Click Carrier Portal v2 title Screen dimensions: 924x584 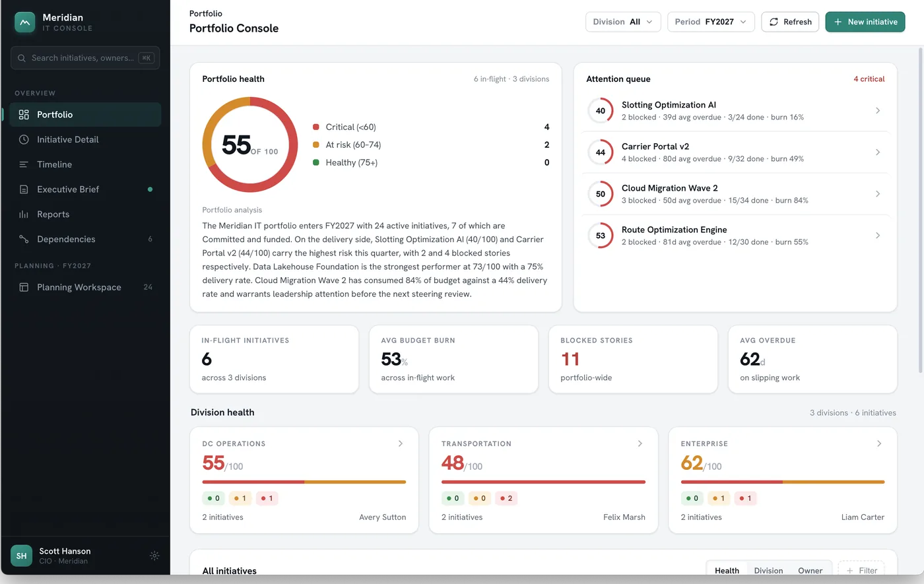pos(655,146)
